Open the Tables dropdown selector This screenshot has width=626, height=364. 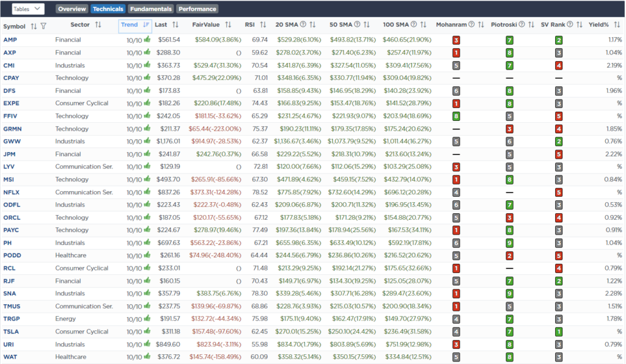click(x=28, y=9)
